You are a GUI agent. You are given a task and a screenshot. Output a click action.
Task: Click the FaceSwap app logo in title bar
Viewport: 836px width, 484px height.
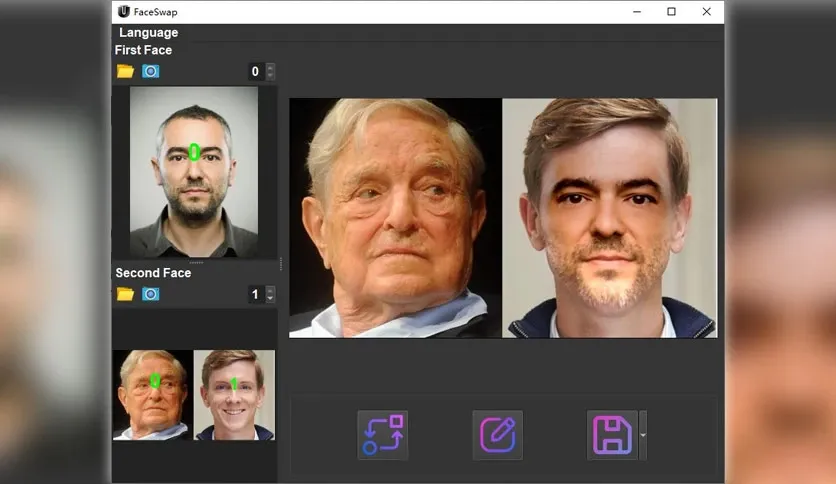(x=124, y=11)
